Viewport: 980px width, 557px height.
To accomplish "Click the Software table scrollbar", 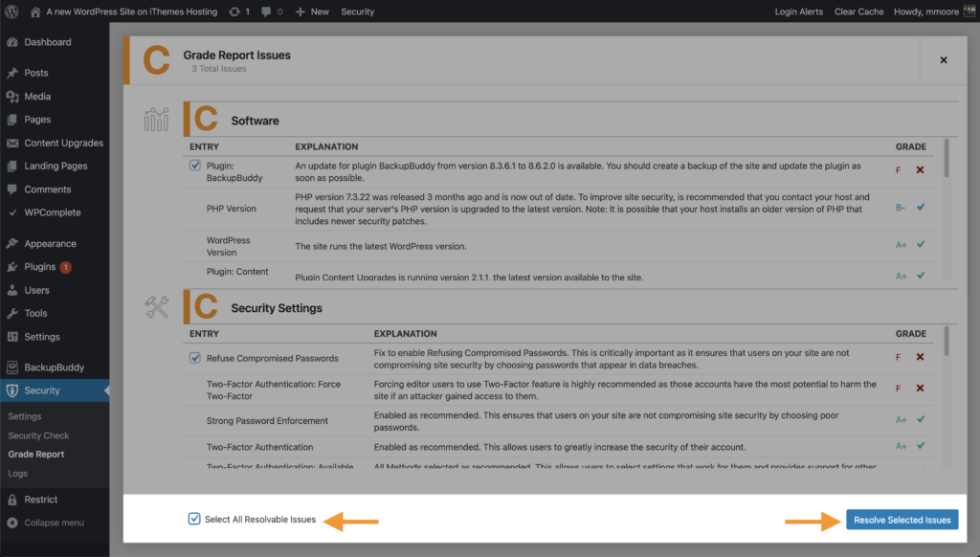I will [947, 158].
